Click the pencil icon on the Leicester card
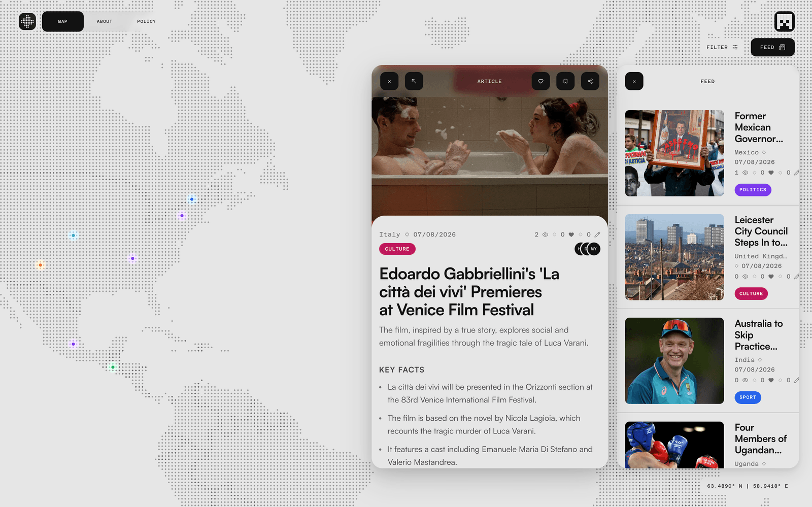Screen dimensions: 812x507 click(x=797, y=277)
